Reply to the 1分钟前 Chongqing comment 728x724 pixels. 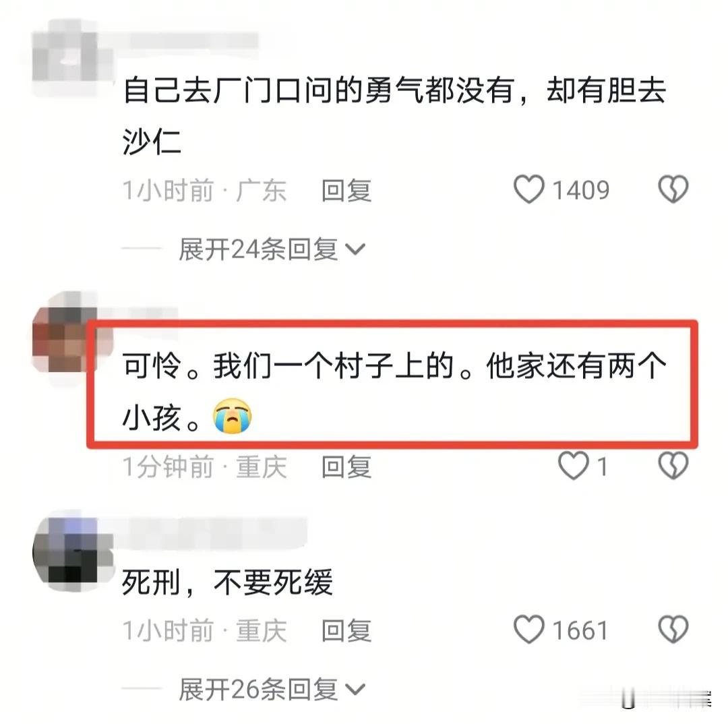tap(346, 466)
